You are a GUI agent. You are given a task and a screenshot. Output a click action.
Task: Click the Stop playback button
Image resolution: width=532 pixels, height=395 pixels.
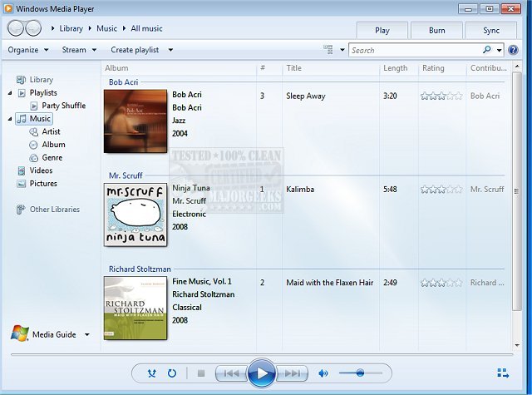pyautogui.click(x=201, y=373)
